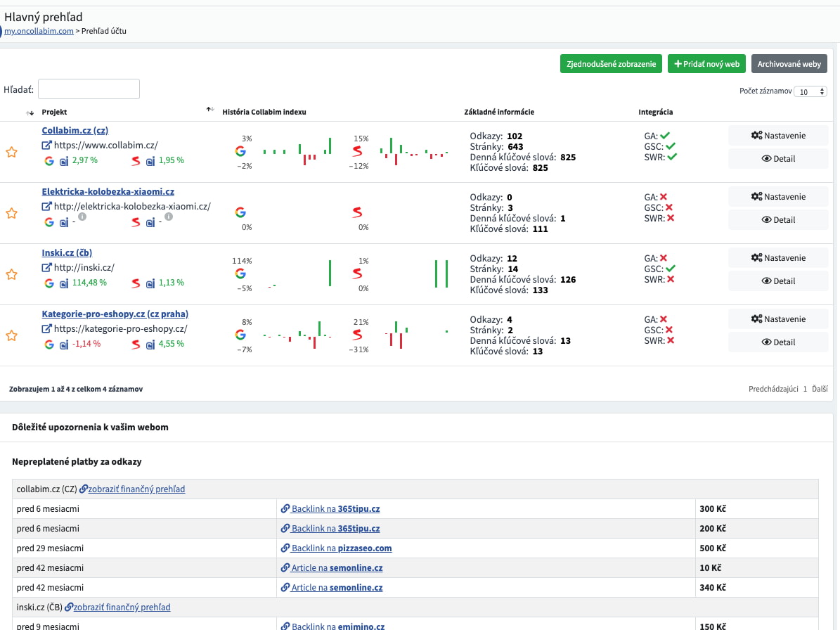
Task: Click info icon next to Google in Elektricka-kolobezka row
Action: click(x=82, y=217)
